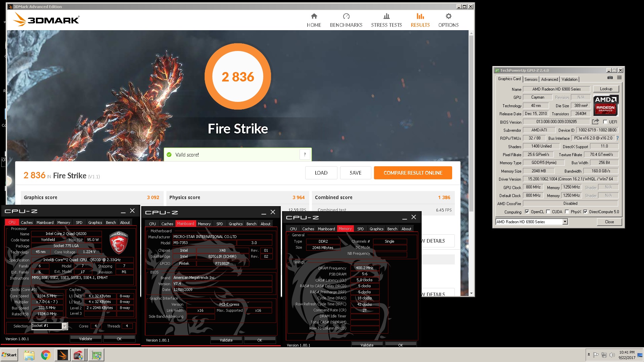644x362 pixels.
Task: Toggle the UEFI checkbox in GPU-Z
Action: click(x=605, y=122)
